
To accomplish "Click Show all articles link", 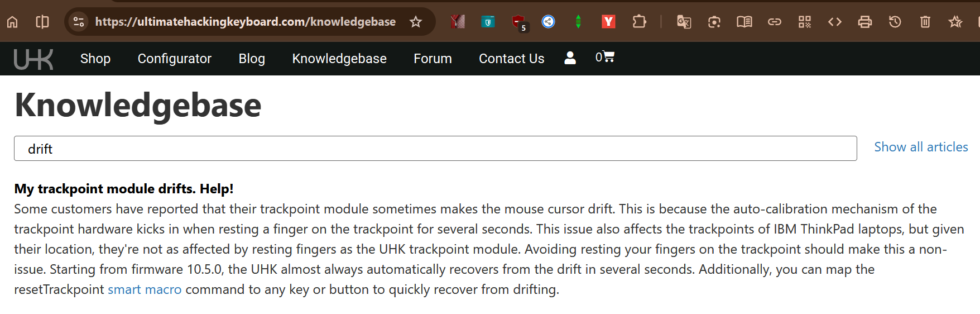I will [x=921, y=147].
